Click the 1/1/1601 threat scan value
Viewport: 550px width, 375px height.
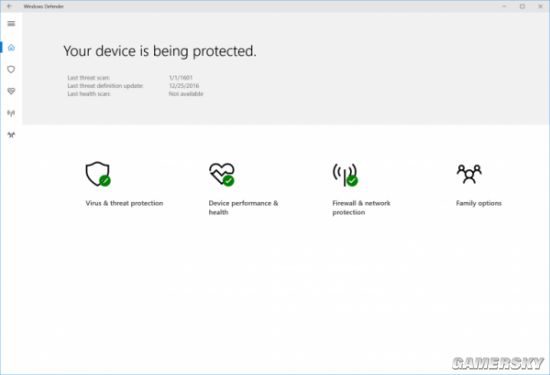[181, 78]
